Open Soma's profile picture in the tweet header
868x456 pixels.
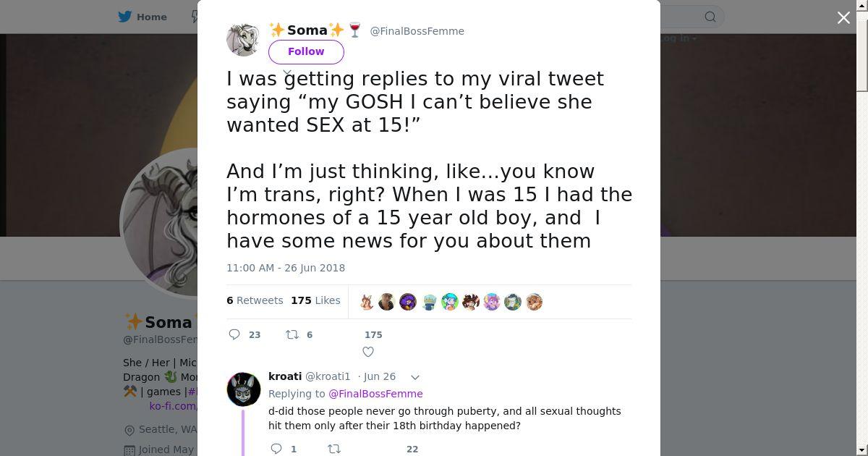(244, 38)
